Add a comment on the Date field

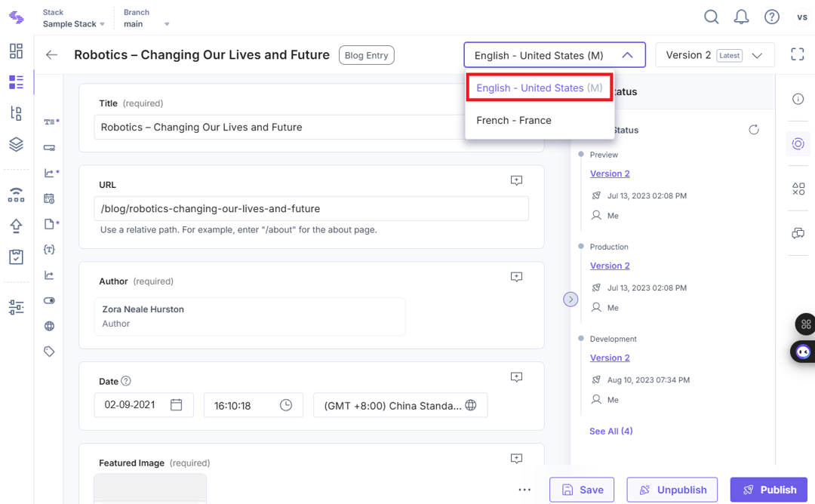point(516,377)
